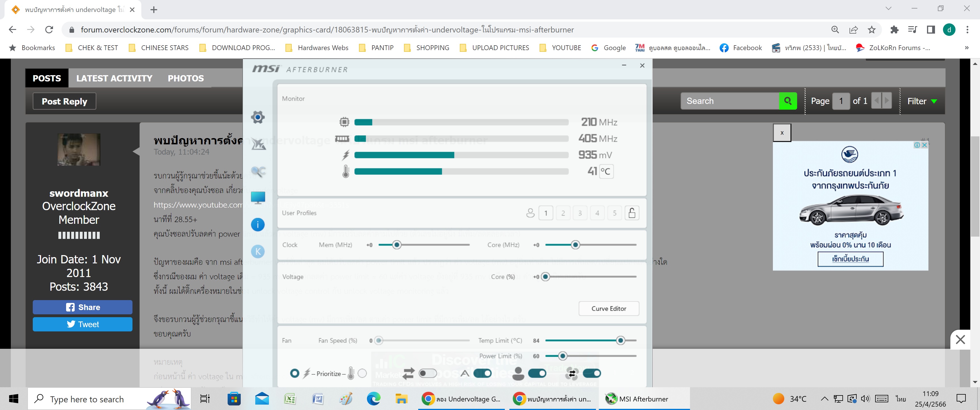Screen dimensions: 980x410
Task: Show the blue information icon in Afterburner
Action: pyautogui.click(x=258, y=224)
